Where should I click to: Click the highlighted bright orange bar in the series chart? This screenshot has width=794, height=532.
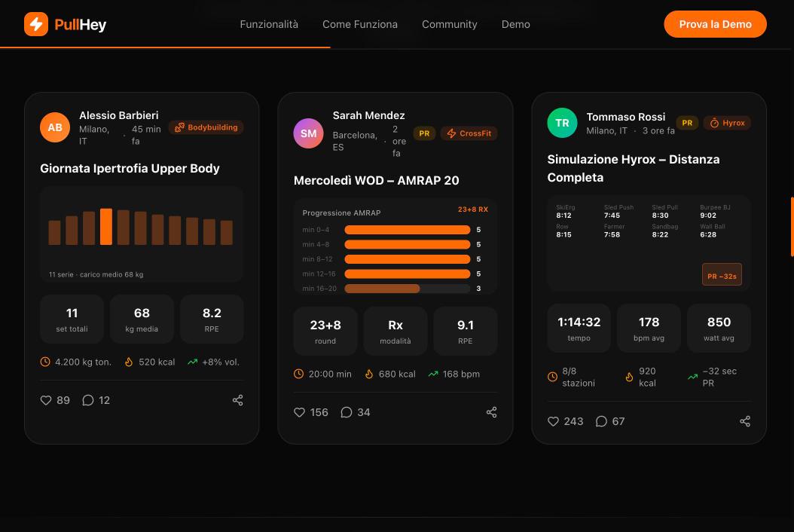tap(105, 227)
